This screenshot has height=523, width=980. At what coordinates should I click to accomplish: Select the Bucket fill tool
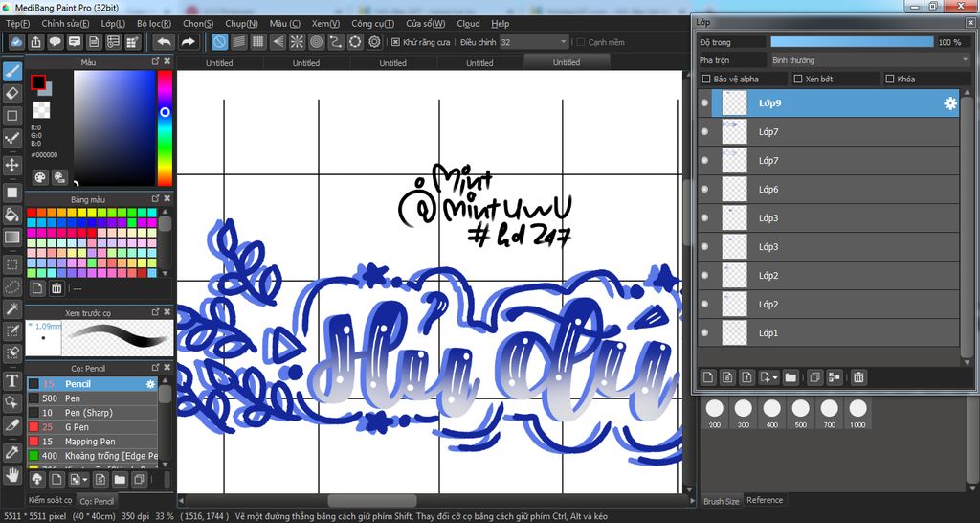[11, 215]
